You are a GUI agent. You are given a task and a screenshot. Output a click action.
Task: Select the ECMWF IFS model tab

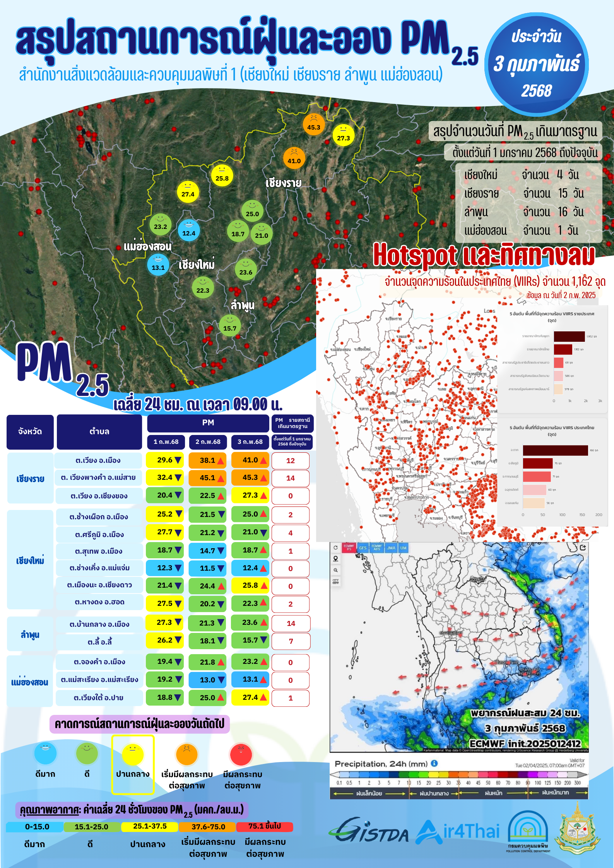click(x=349, y=548)
